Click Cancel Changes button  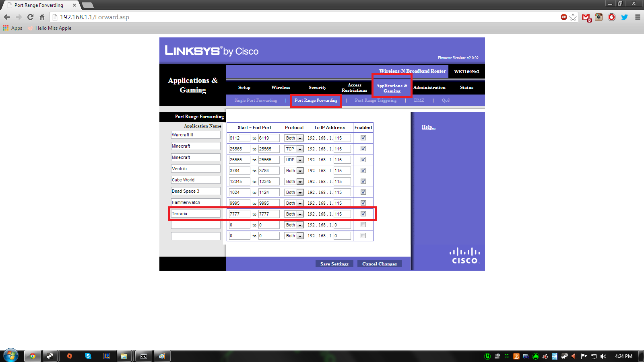[380, 264]
